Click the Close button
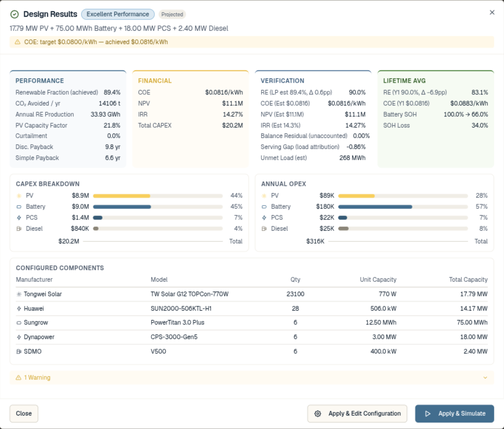The height and width of the screenshot is (429, 504). click(24, 413)
